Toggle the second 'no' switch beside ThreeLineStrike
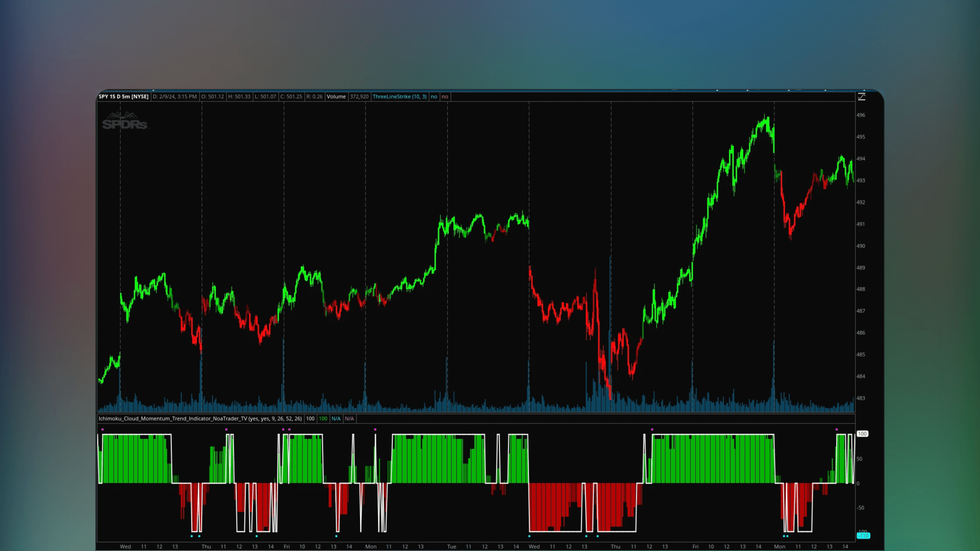The height and width of the screenshot is (551, 980). pyautogui.click(x=445, y=96)
